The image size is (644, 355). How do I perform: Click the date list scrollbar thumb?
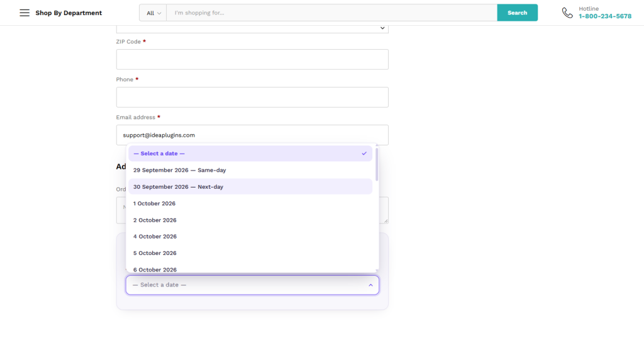click(377, 164)
